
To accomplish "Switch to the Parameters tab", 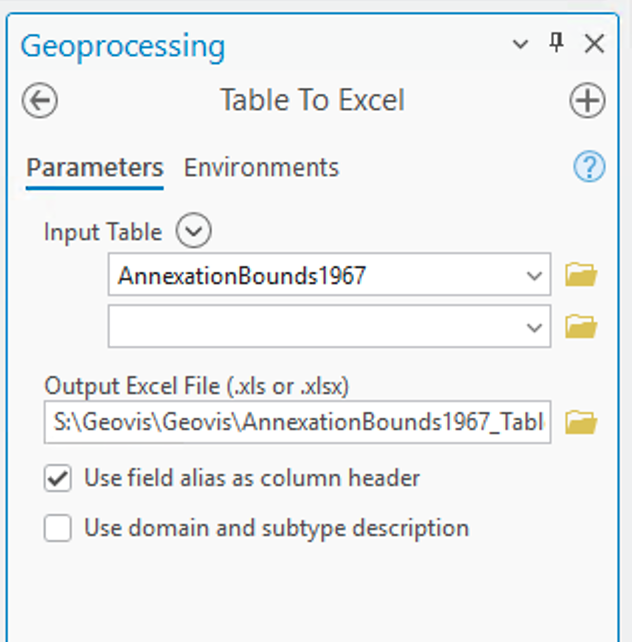I will [x=94, y=167].
